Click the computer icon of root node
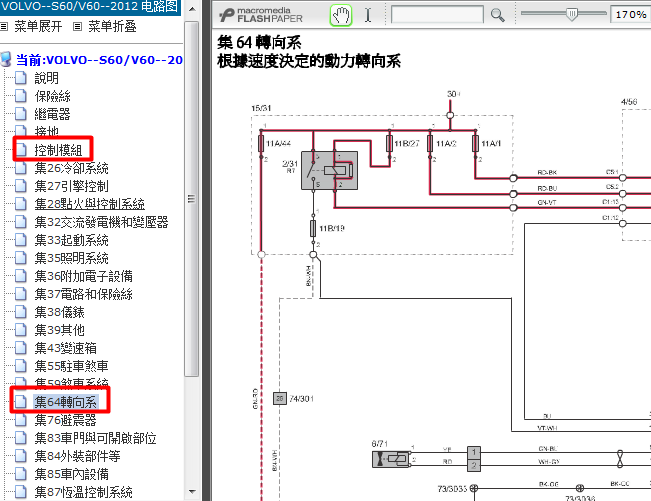 click(x=6, y=59)
